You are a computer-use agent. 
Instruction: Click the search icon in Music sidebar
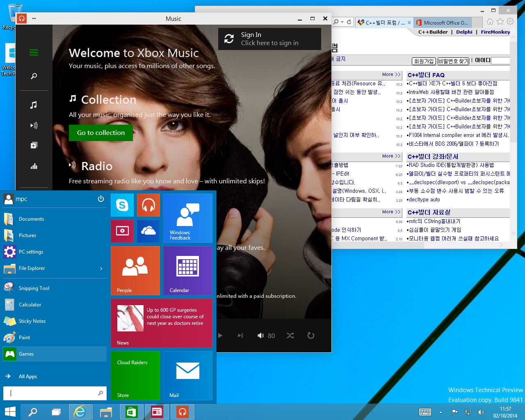coord(34,76)
